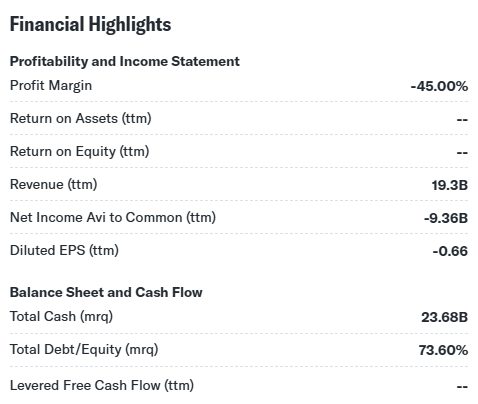478x404 pixels.
Task: Select the Return on Equity empty value
Action: point(462,152)
